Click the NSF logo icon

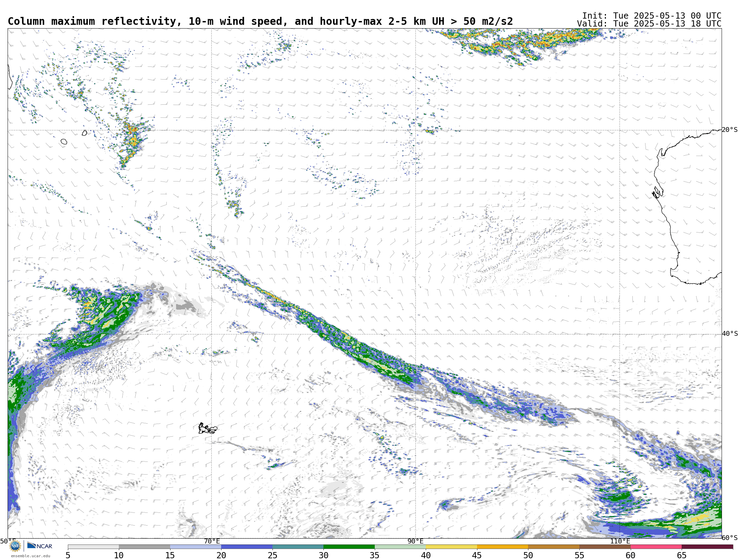coord(15,546)
